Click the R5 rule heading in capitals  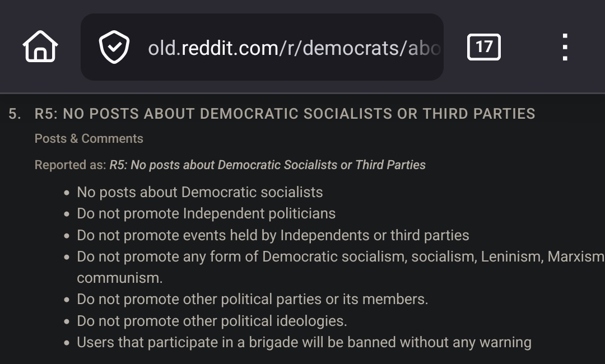[x=285, y=114]
